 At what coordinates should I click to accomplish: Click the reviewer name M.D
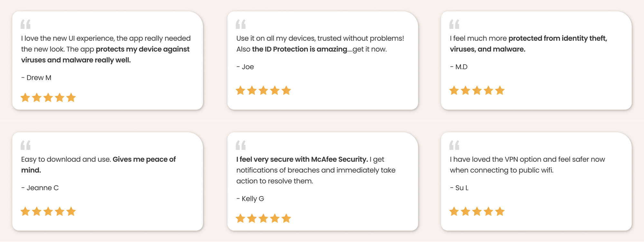tap(461, 67)
